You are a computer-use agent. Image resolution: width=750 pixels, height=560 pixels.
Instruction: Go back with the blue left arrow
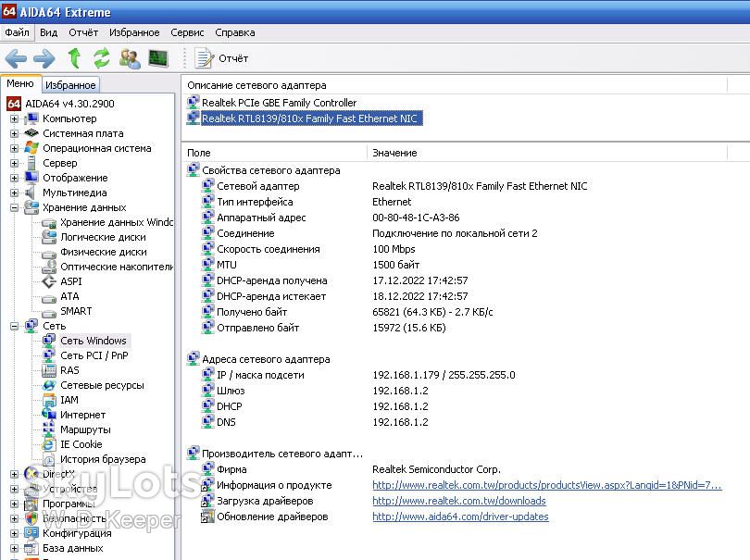pos(16,58)
